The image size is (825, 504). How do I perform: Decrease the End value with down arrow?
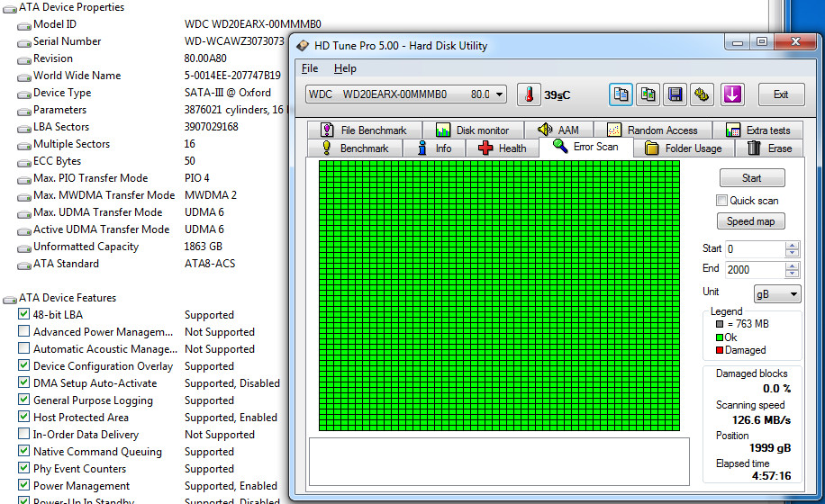coord(792,274)
